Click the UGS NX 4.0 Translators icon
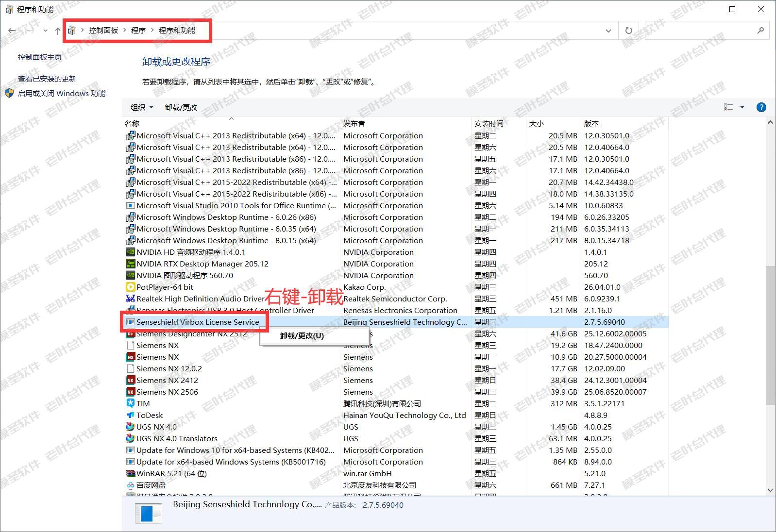 130,438
